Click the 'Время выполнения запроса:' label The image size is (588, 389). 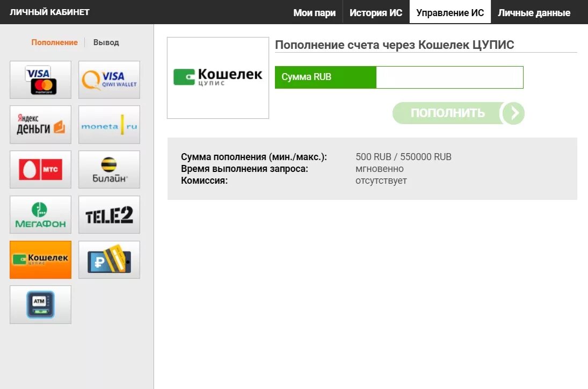click(244, 169)
